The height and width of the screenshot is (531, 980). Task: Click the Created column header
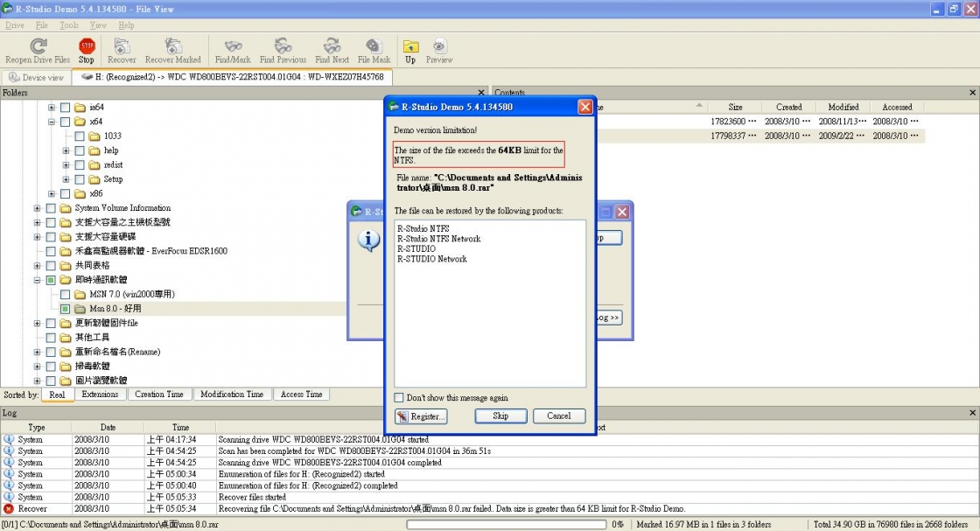(788, 108)
